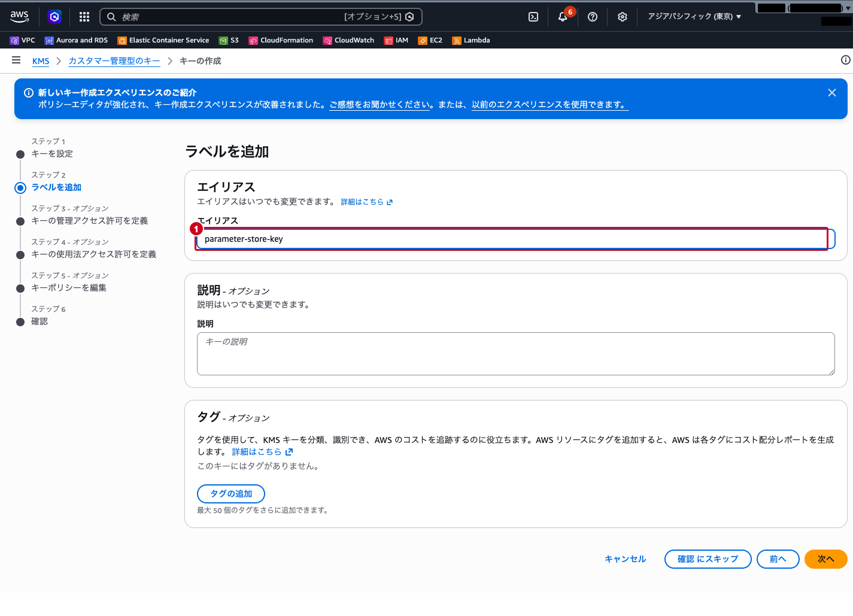Toggle the hamburger side navigation menu
Image resolution: width=853 pixels, height=616 pixels.
(16, 60)
